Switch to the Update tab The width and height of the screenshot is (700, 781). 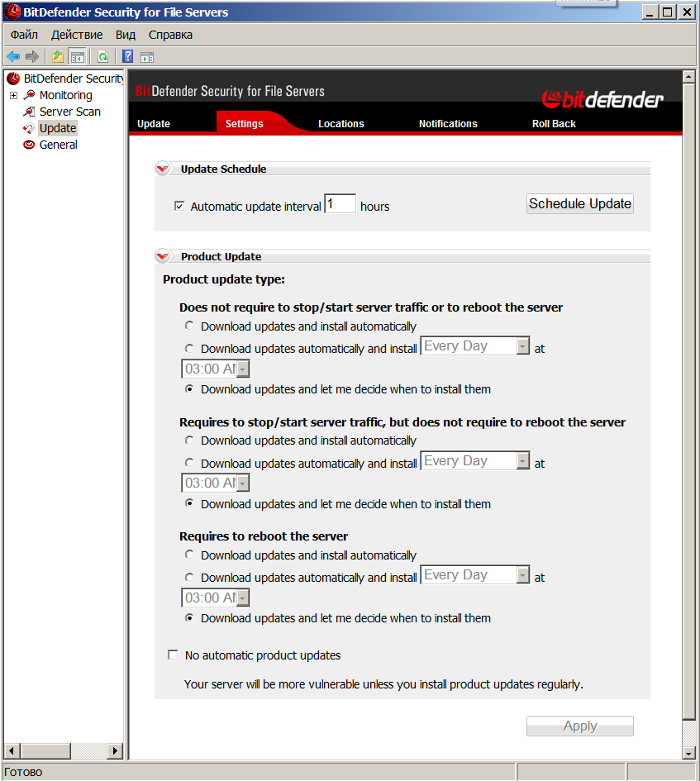(154, 123)
